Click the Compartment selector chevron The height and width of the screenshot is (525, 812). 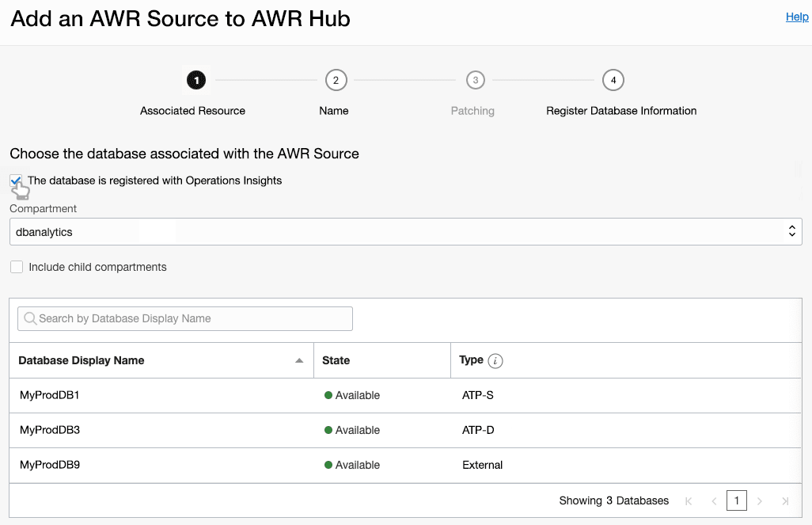791,231
